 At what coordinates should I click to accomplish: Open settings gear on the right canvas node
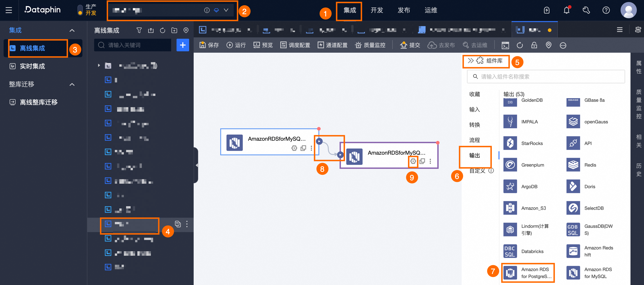point(413,161)
